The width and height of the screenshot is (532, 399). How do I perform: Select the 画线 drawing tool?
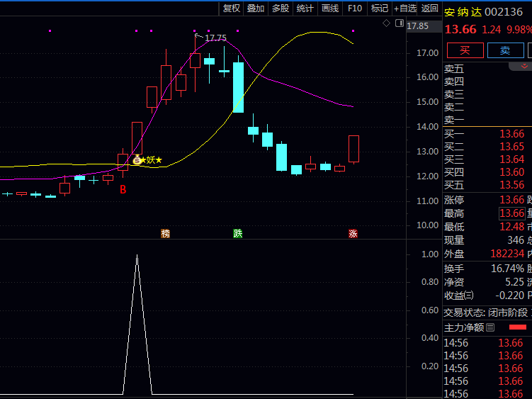[330, 8]
